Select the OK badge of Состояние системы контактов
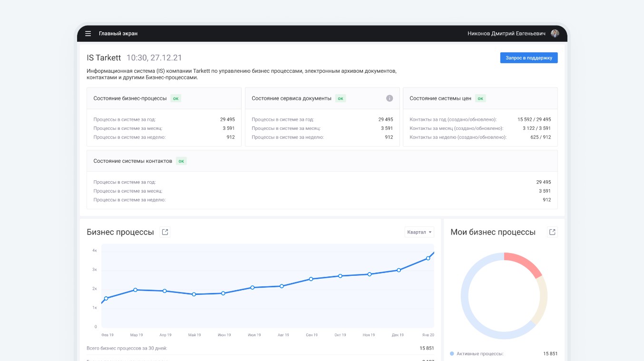 coord(181,161)
